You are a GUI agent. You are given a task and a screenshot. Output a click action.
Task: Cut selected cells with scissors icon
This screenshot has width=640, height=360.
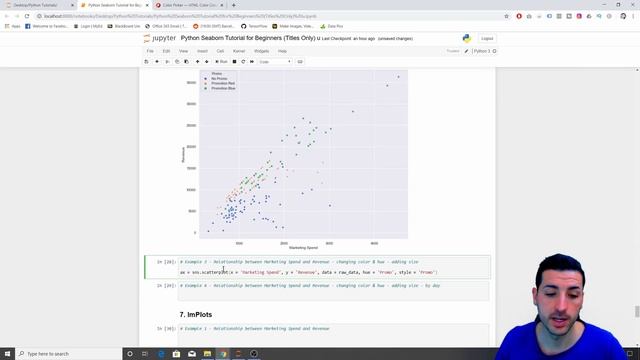pyautogui.click(x=167, y=62)
